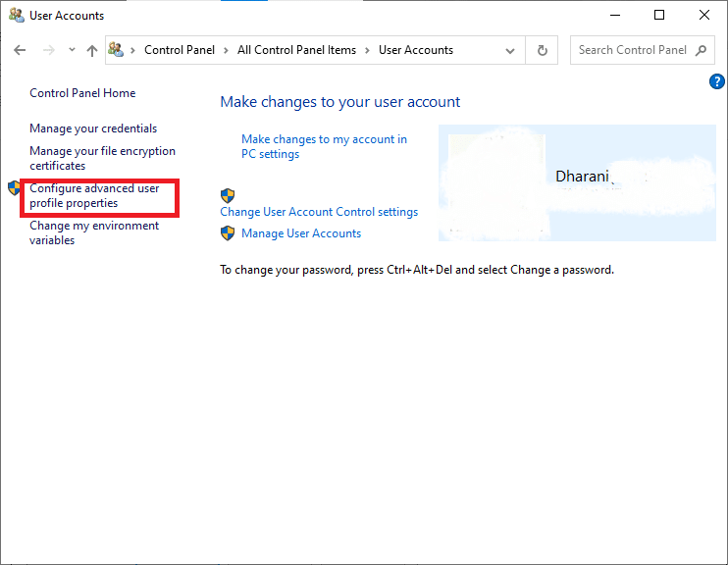Click User Accounts icon in title bar
This screenshot has width=728, height=565.
[x=16, y=16]
